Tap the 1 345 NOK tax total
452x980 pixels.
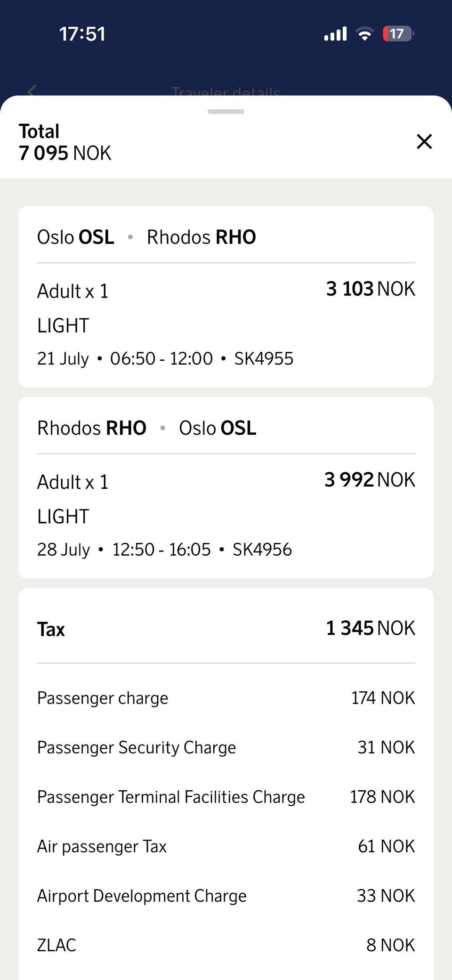click(371, 628)
